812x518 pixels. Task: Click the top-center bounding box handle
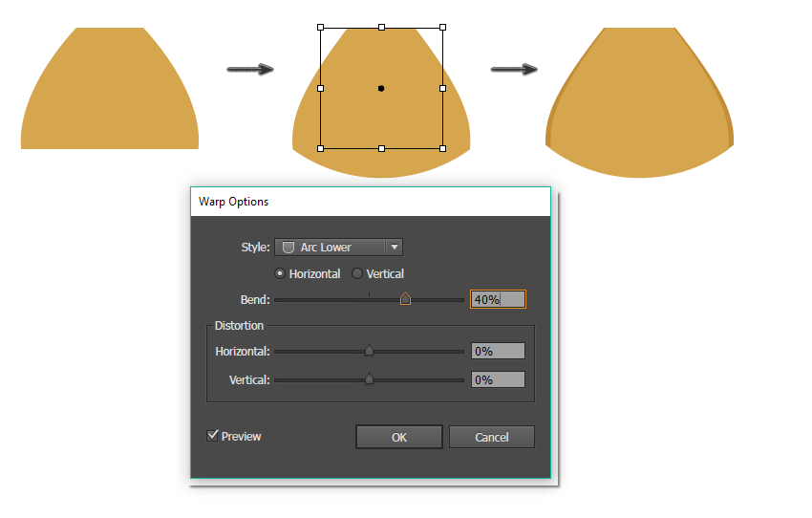[382, 28]
